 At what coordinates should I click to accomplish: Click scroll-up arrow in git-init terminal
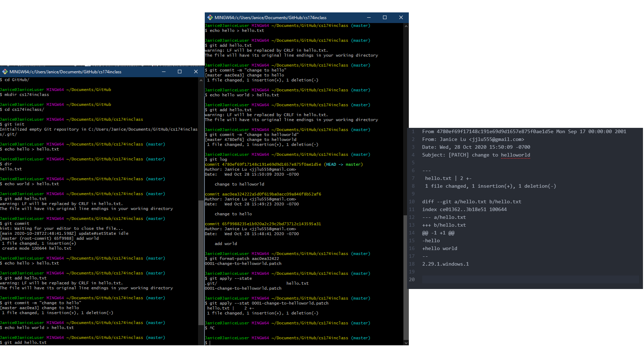(201, 80)
